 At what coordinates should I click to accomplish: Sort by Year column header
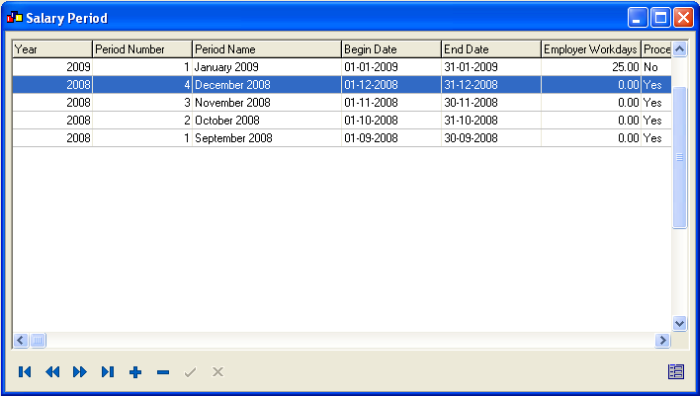click(52, 49)
